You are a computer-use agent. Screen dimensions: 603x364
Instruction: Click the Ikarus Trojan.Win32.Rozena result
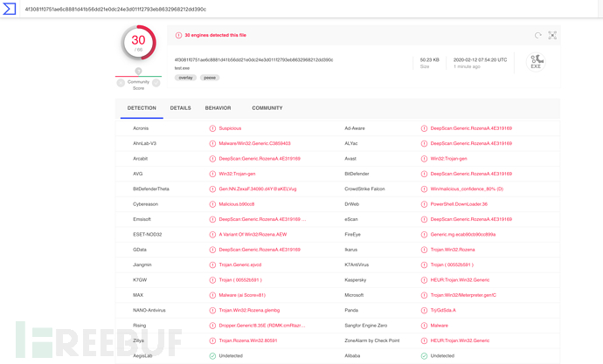pos(453,250)
